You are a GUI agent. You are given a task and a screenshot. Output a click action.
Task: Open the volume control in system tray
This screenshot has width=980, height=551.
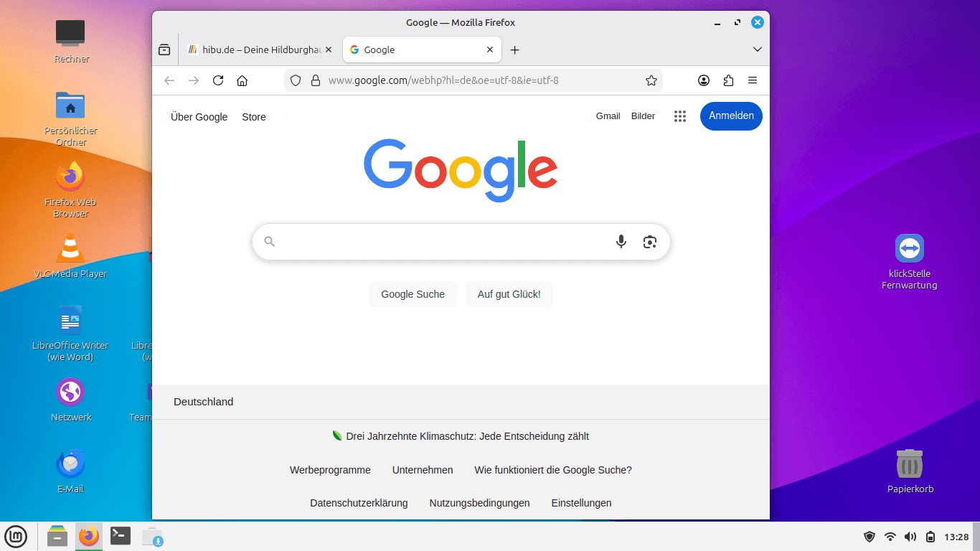point(910,537)
